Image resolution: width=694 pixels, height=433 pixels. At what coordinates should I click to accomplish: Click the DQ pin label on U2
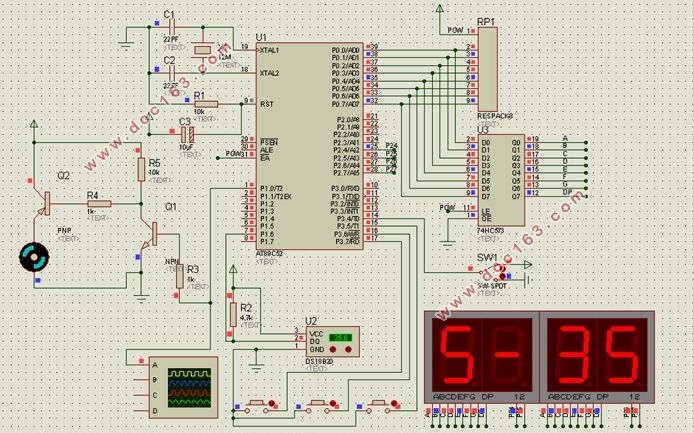(314, 342)
